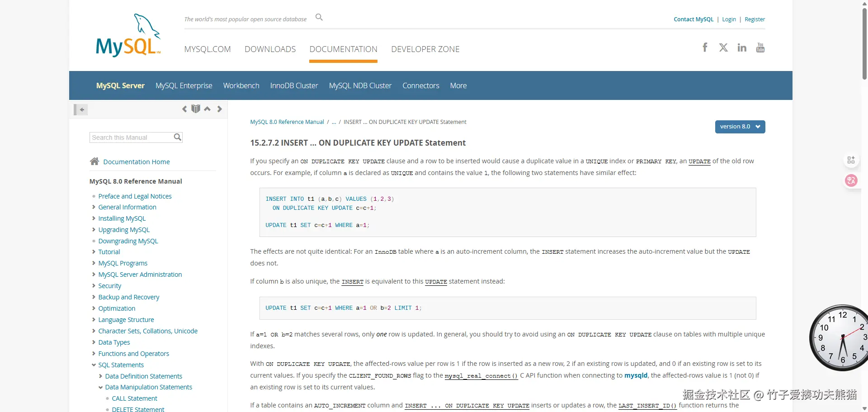
Task: Open the DEVELOPER ZONE top menu
Action: click(425, 49)
